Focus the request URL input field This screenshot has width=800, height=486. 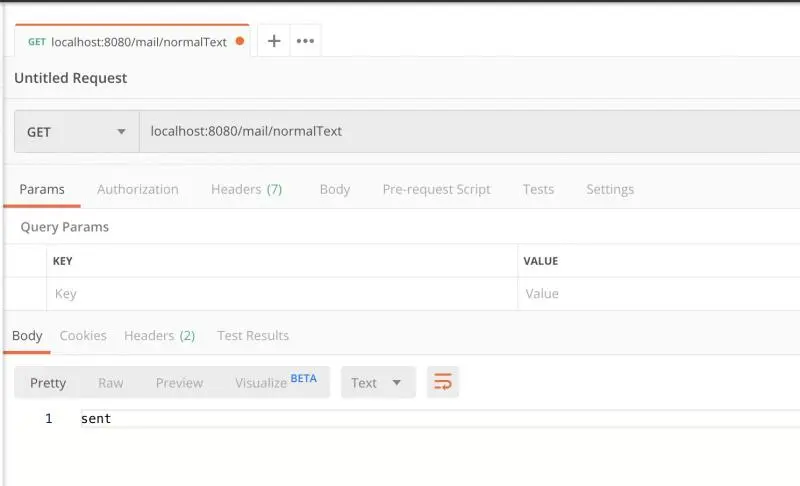point(469,132)
